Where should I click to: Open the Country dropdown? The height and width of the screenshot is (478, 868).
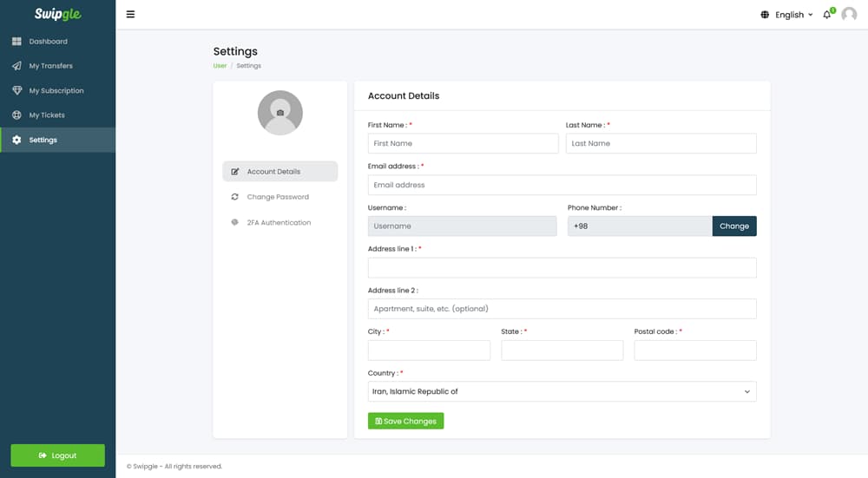pyautogui.click(x=562, y=392)
